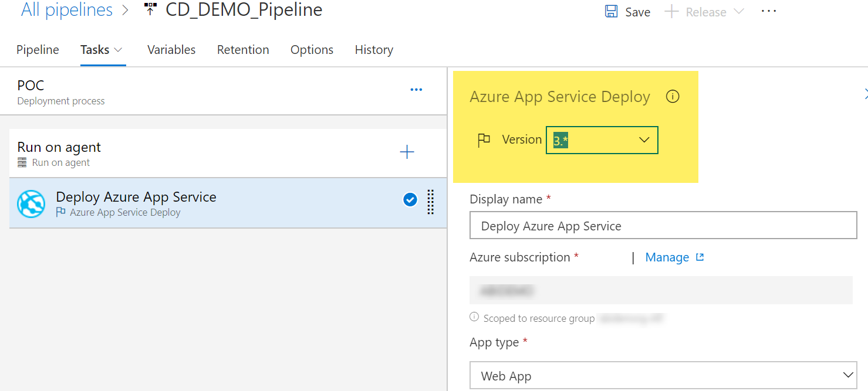
Task: Click the blurred Azure subscription field
Action: (661, 290)
